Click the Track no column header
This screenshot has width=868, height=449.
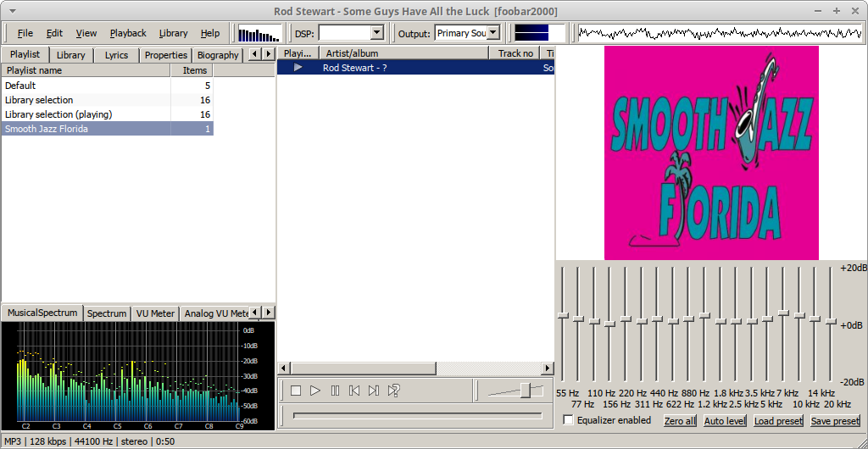click(x=515, y=53)
